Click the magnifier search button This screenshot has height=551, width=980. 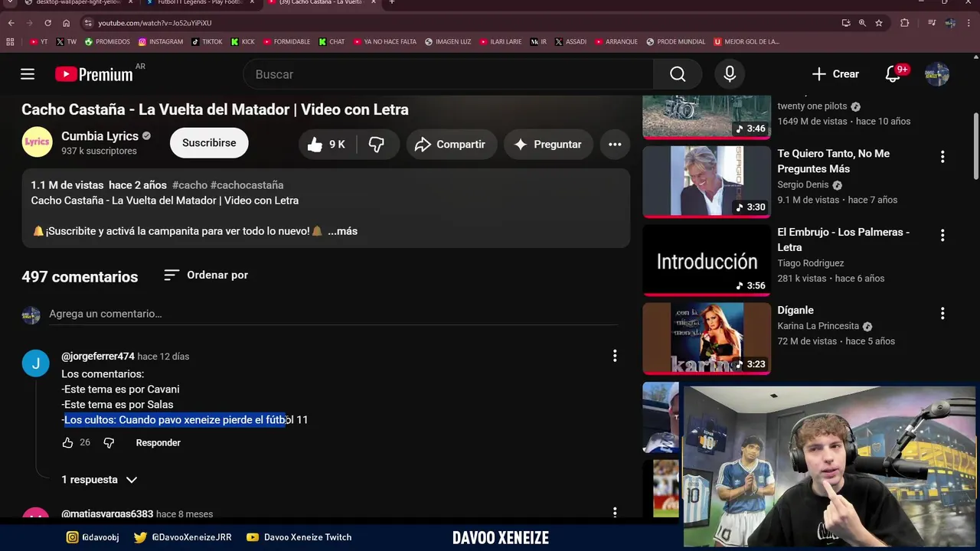(x=678, y=74)
